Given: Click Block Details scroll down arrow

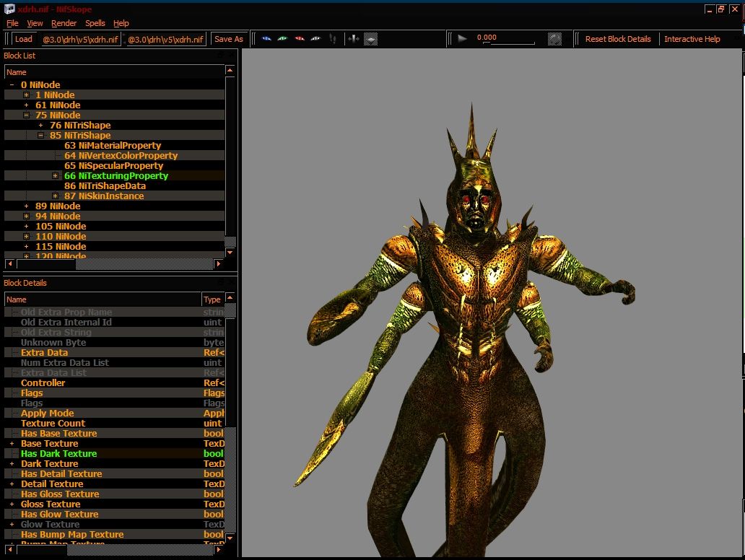Looking at the screenshot, I should click(x=230, y=538).
